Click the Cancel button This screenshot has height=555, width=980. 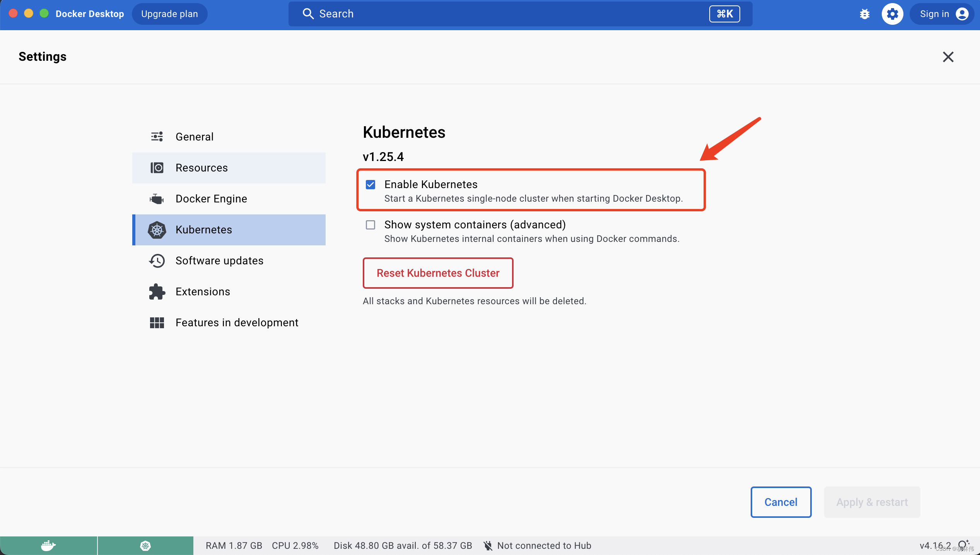[x=780, y=502]
